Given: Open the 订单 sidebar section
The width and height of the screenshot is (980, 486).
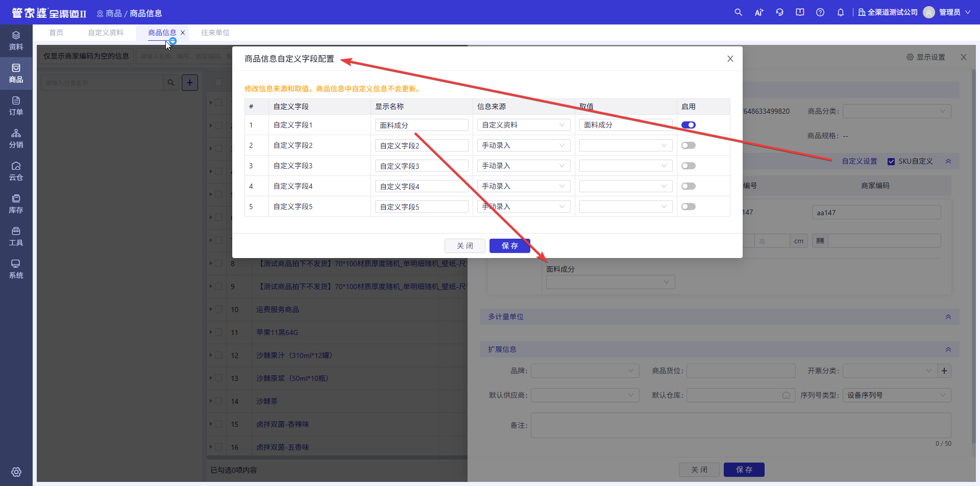Looking at the screenshot, I should click(16, 106).
